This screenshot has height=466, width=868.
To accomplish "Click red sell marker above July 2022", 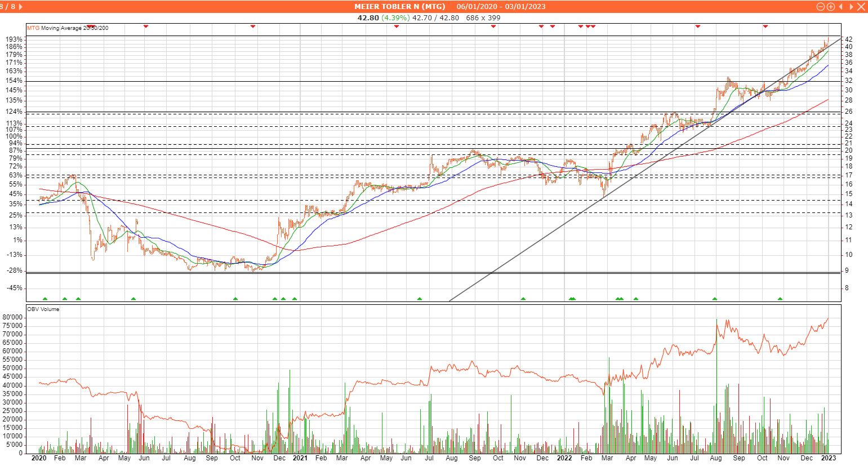I will (698, 26).
